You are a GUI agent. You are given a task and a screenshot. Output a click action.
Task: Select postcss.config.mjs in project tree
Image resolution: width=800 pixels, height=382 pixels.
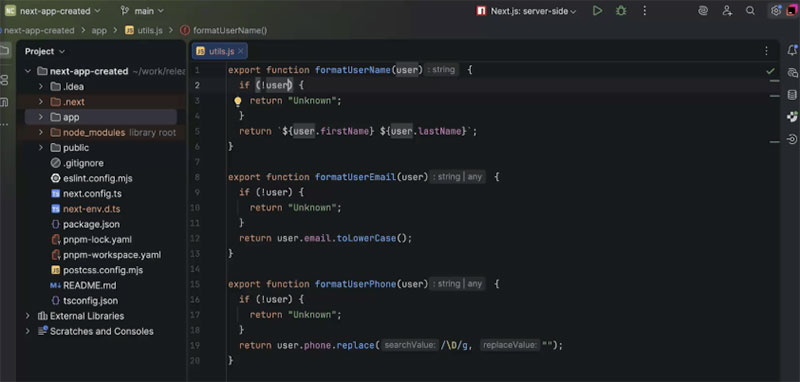pyautogui.click(x=97, y=270)
